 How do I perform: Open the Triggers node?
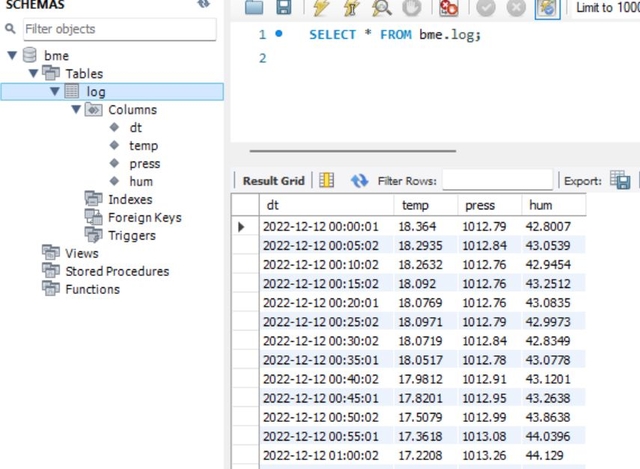[x=132, y=235]
